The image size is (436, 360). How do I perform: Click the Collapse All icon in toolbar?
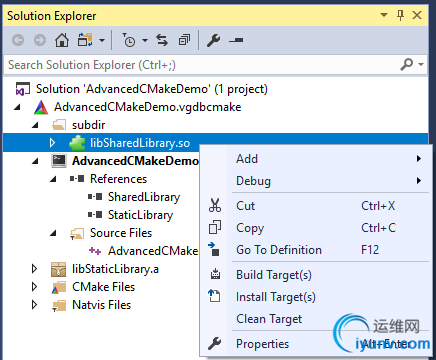(184, 40)
